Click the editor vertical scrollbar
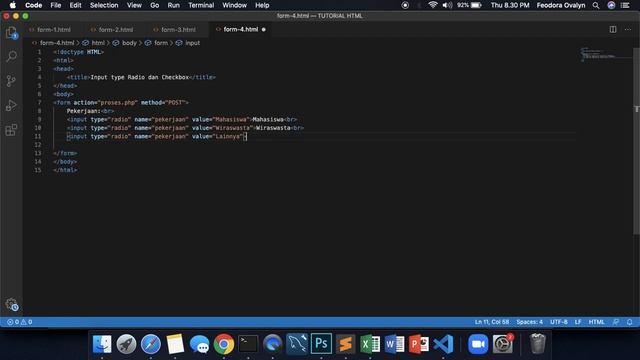 point(636,141)
